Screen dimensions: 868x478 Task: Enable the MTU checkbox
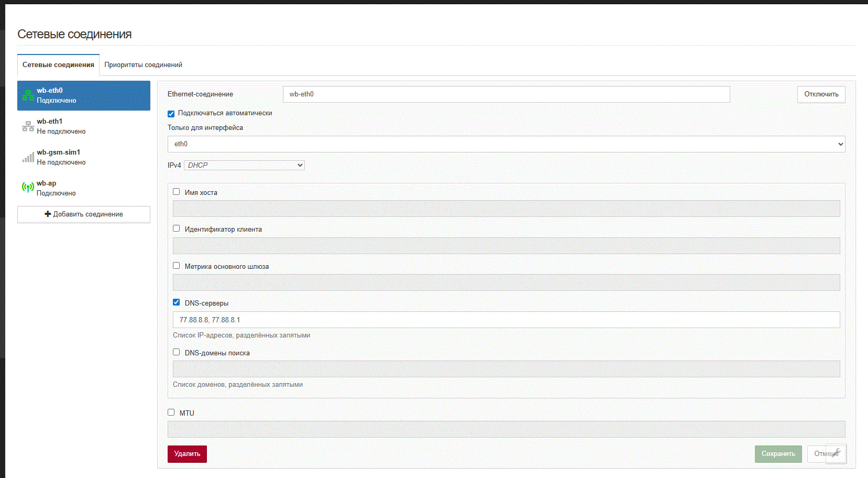(x=171, y=412)
